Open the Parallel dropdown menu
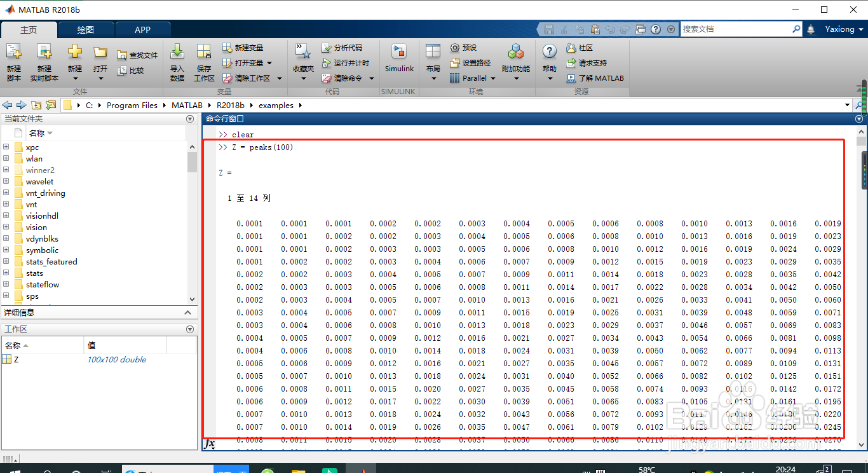 coord(472,78)
